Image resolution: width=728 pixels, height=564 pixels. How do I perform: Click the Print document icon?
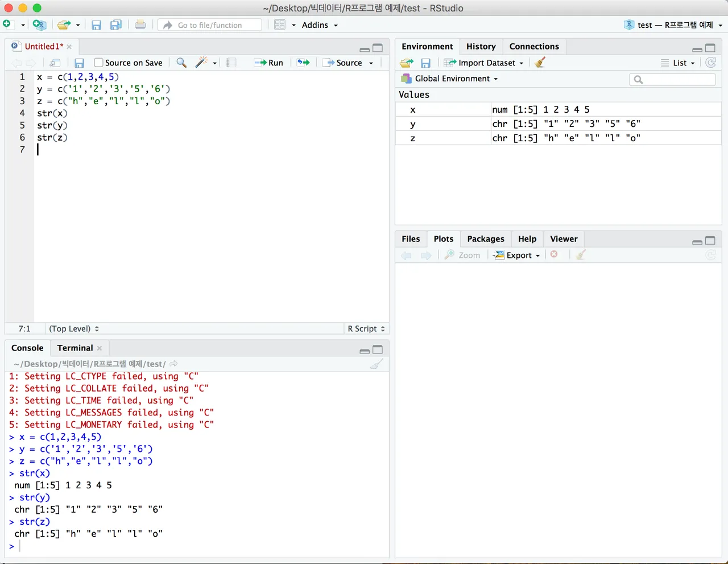tap(140, 24)
